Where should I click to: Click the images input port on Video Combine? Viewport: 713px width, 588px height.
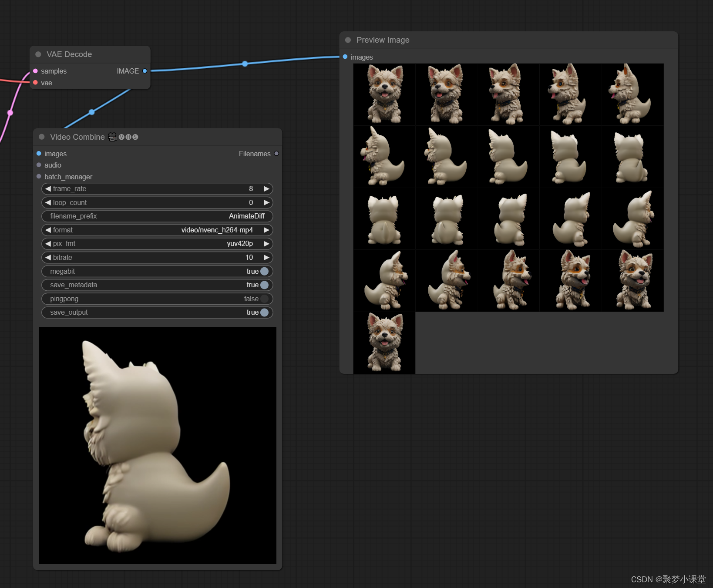pos(39,154)
